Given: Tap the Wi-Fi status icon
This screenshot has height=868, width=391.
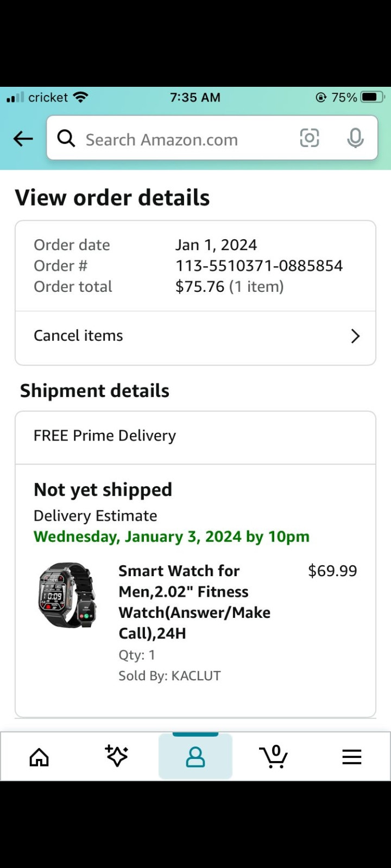Looking at the screenshot, I should pos(81,97).
